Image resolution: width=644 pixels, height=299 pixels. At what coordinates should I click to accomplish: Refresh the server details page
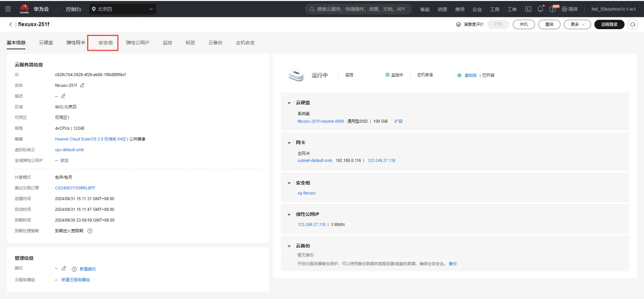coord(633,24)
